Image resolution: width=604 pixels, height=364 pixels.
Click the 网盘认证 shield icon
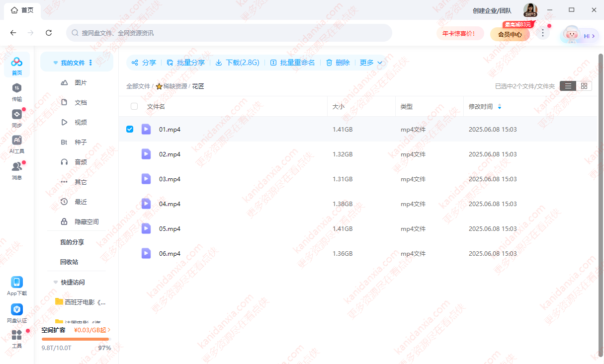pyautogui.click(x=17, y=309)
